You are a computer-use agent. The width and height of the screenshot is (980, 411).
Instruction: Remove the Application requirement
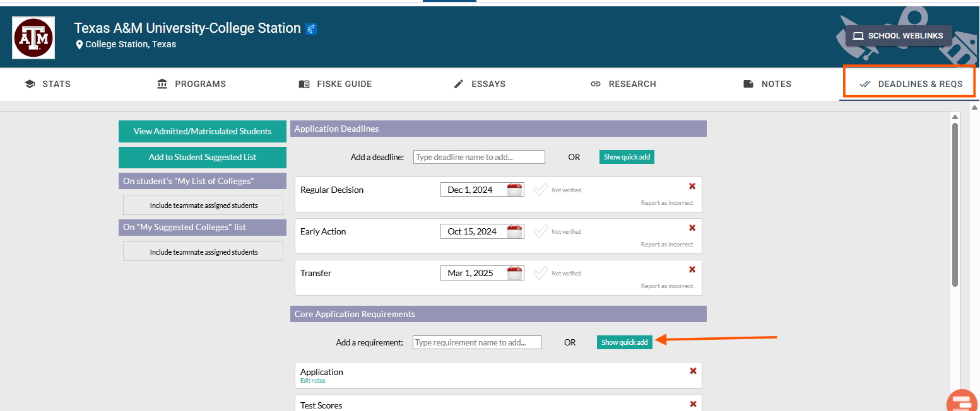(x=693, y=371)
